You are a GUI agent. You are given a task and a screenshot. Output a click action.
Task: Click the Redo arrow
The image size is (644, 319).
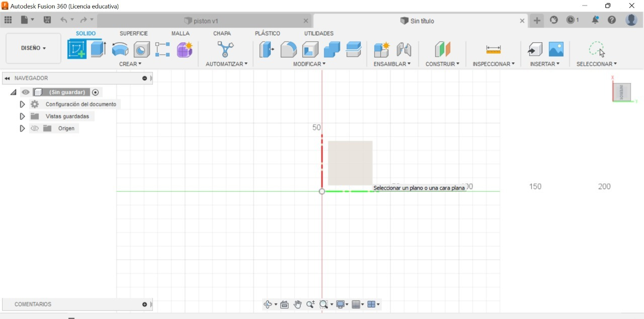[84, 20]
